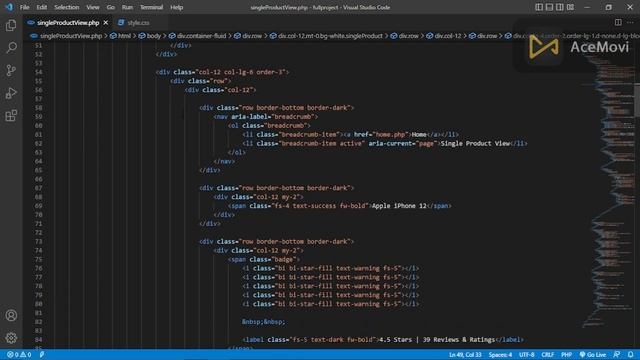Image resolution: width=640 pixels, height=360 pixels.
Task: Click the vertical editor scrollbar
Action: 637,100
